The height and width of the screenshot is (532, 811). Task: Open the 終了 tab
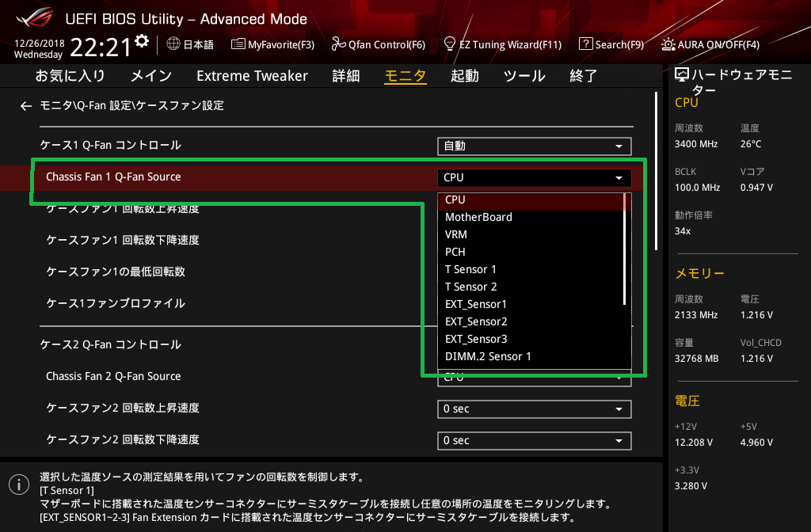click(x=584, y=76)
